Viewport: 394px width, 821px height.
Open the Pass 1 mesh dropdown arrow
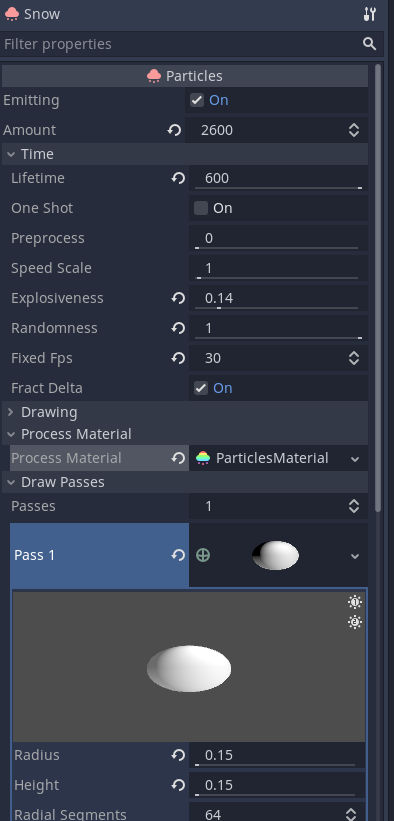(355, 556)
